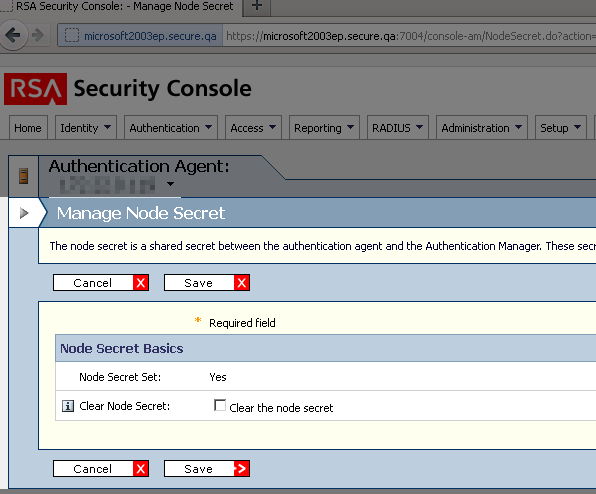
Task: Click the top Cancel button
Action: tap(101, 283)
